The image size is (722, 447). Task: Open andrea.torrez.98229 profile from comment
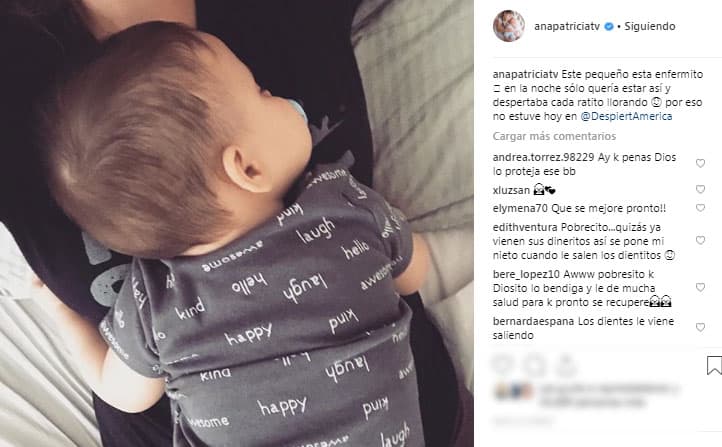(543, 157)
